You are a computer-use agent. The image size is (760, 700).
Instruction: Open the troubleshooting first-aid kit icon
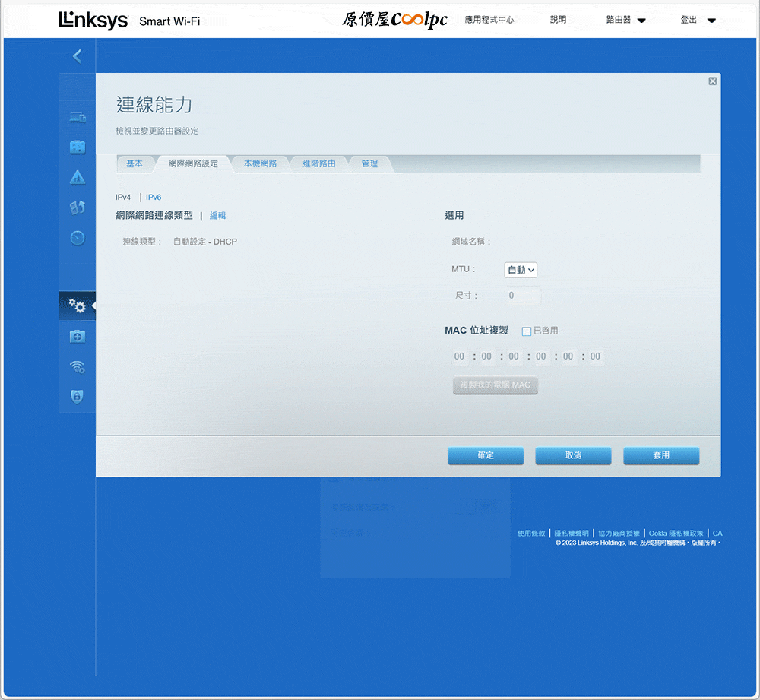click(78, 336)
